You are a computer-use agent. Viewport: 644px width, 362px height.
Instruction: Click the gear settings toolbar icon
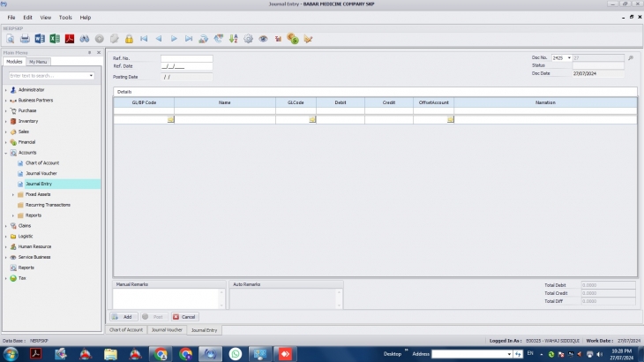coord(248,39)
